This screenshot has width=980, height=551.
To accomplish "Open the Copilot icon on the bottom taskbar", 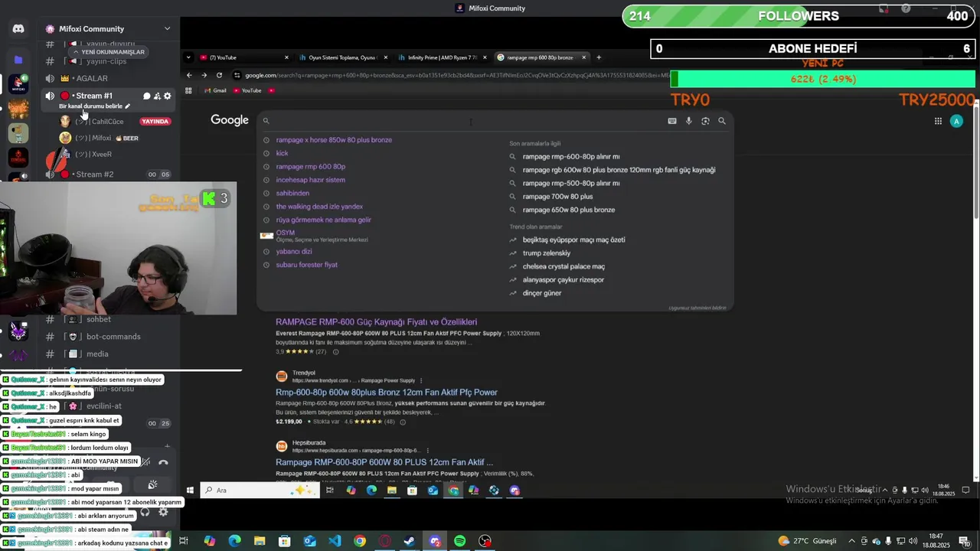I will tap(209, 541).
